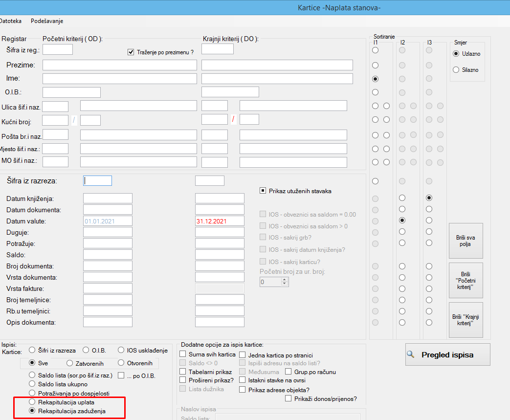Click the Šifra iz razreza start field
Viewport: 510px width, 420px height.
(x=98, y=181)
